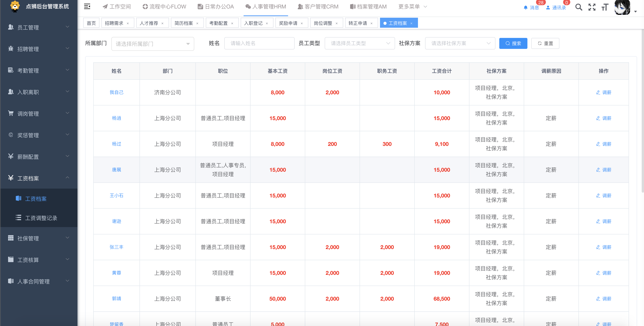Open employee 郭靖 name link
The height and width of the screenshot is (326, 644).
117,298
